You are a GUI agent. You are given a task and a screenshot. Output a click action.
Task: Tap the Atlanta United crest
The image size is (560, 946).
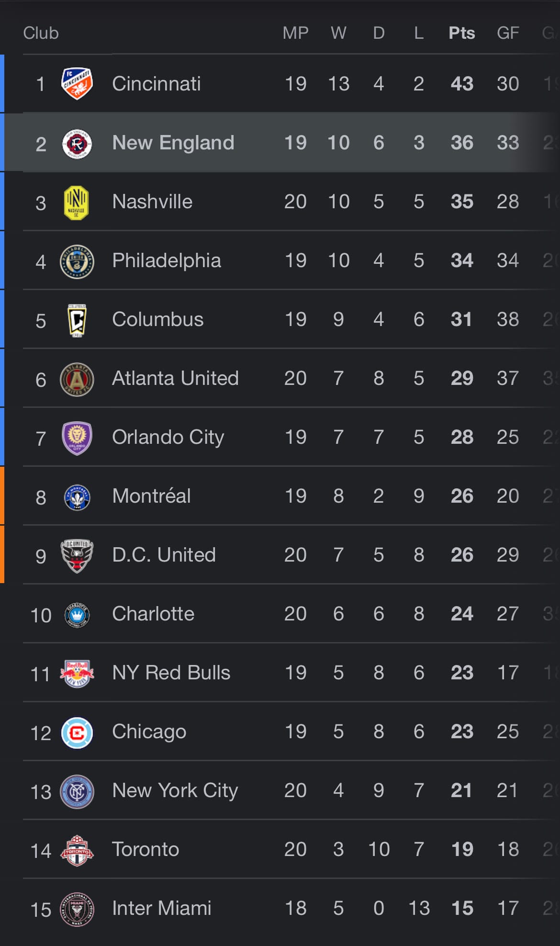tap(77, 379)
